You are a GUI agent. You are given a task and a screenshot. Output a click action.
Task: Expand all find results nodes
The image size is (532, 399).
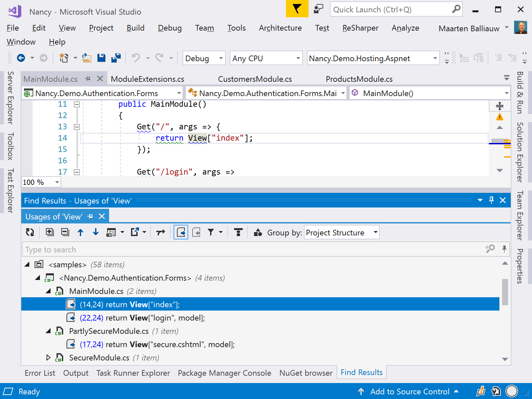pos(50,232)
